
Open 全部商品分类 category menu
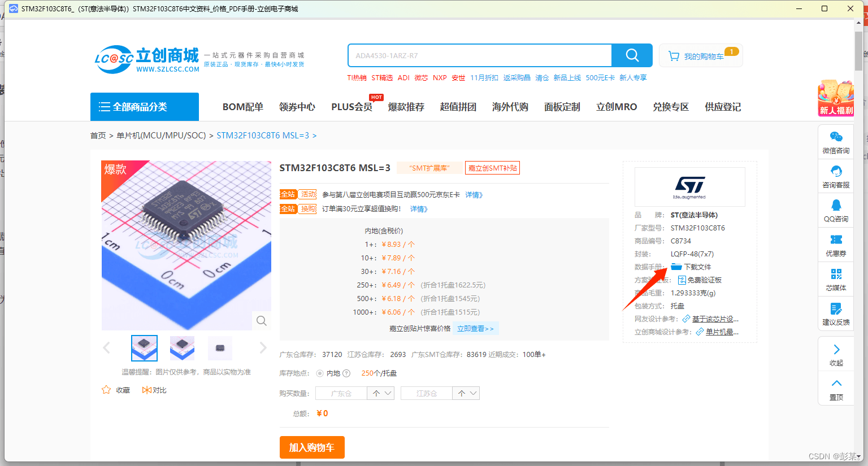(145, 107)
